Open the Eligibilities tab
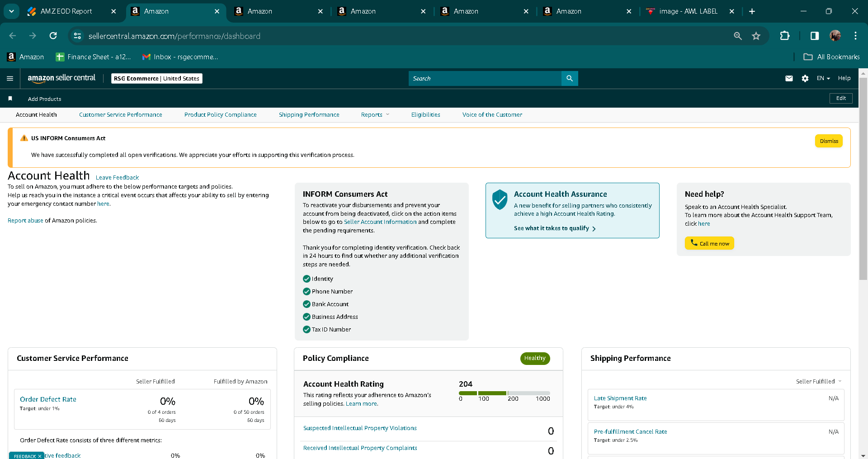Screen dimensions: 868x459 coord(426,115)
